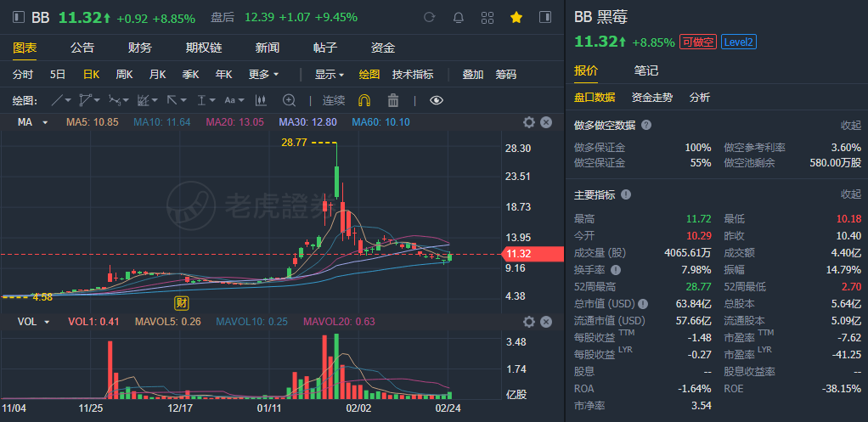Open the MA indicator selector dropdown
This screenshot has width=868, height=422.
[32, 122]
